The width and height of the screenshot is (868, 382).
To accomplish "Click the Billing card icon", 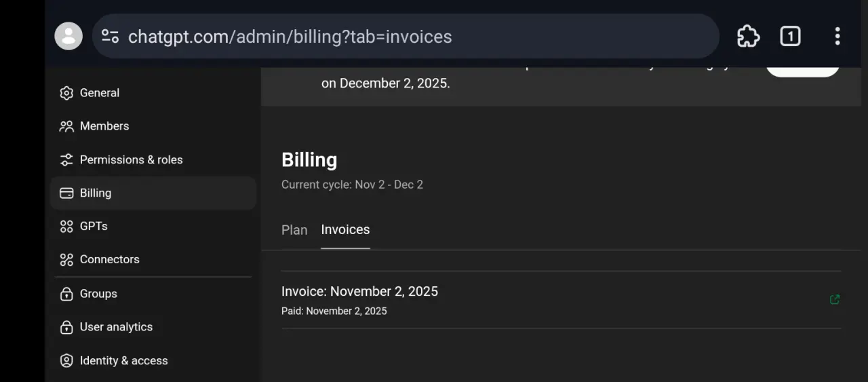I will coord(66,193).
